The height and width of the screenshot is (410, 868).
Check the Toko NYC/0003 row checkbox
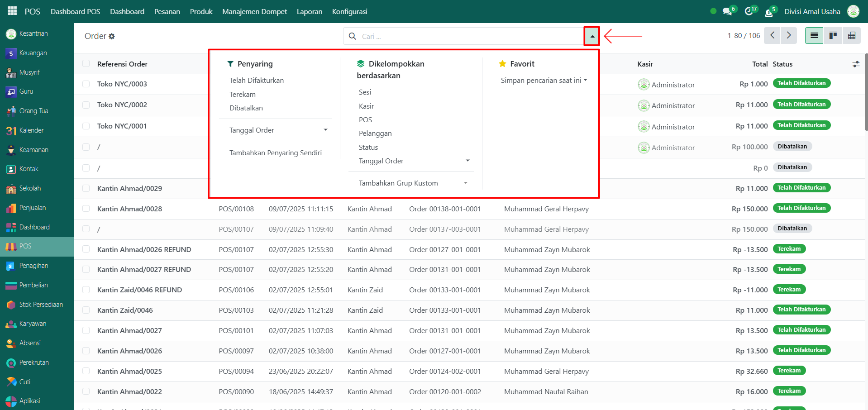[86, 84]
